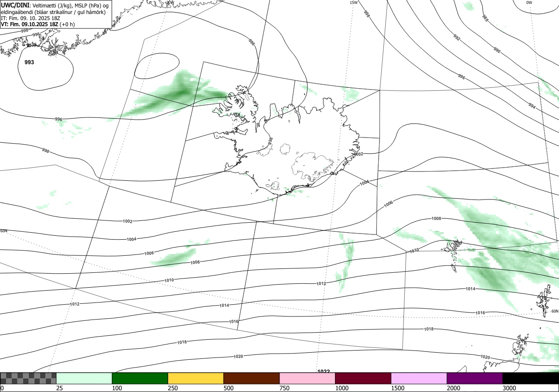Click the legend value 1500

(x=397, y=388)
